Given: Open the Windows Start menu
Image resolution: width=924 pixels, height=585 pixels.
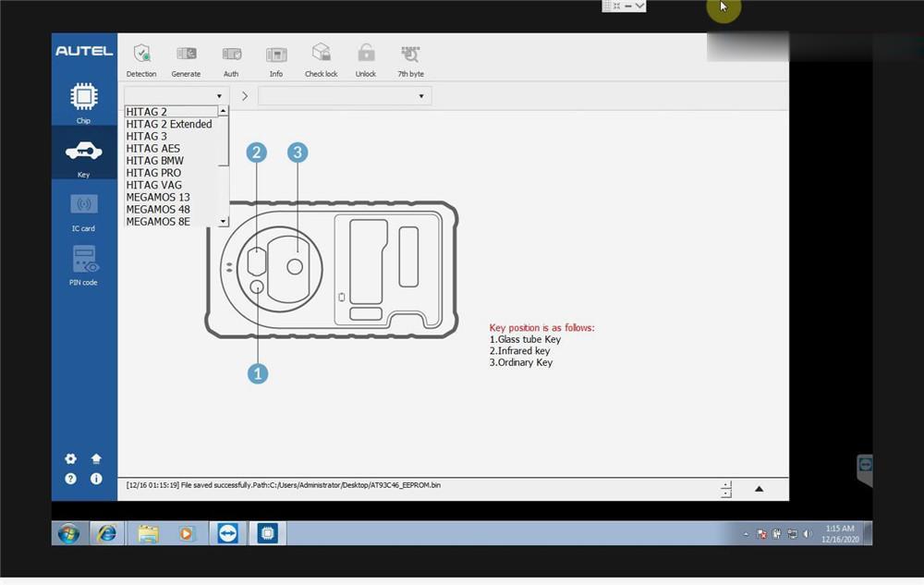Looking at the screenshot, I should [69, 534].
